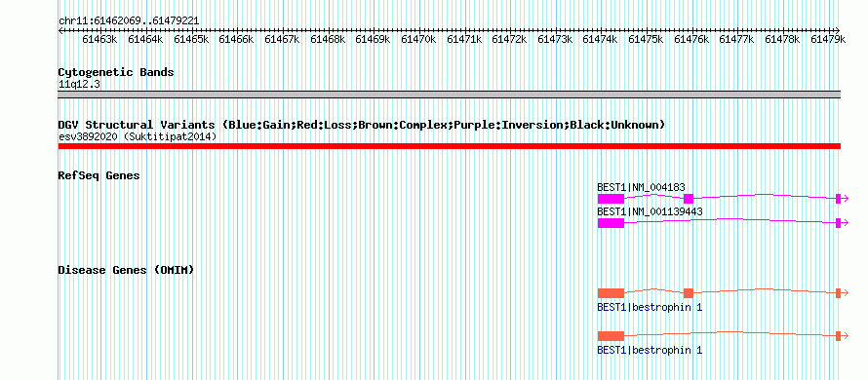Click the chr11:61462069..61479221 region label

click(x=129, y=21)
